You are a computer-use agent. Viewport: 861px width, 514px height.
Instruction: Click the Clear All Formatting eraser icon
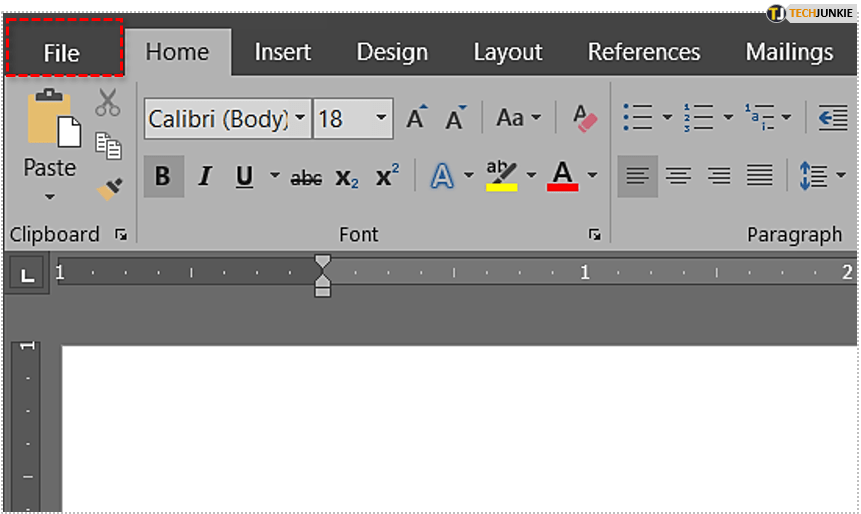tap(584, 119)
